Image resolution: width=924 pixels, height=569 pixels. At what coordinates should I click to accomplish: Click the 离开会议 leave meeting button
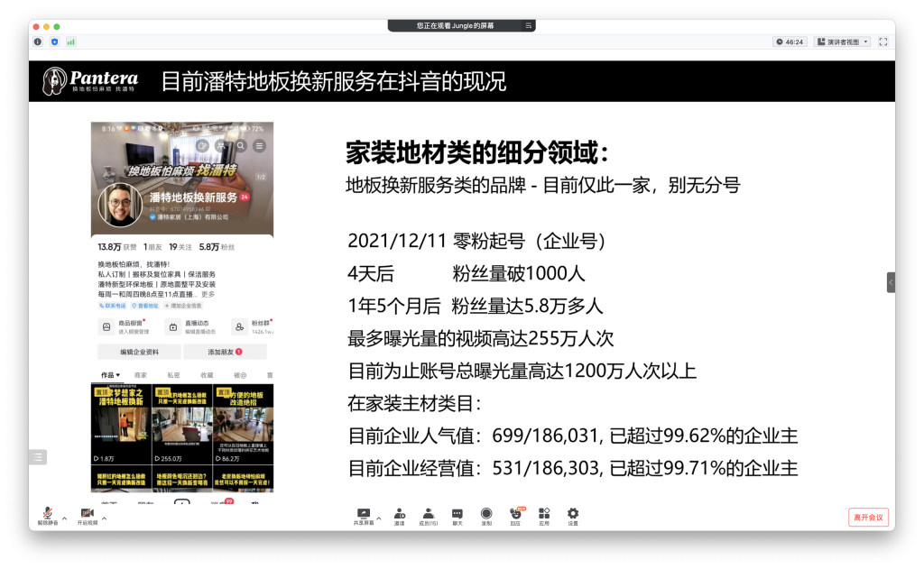point(869,518)
